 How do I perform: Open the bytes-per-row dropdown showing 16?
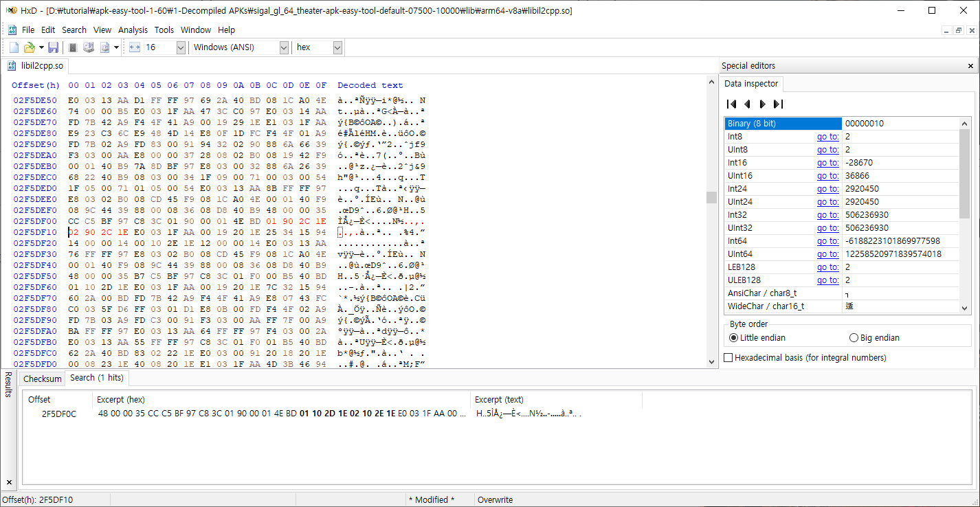click(180, 47)
